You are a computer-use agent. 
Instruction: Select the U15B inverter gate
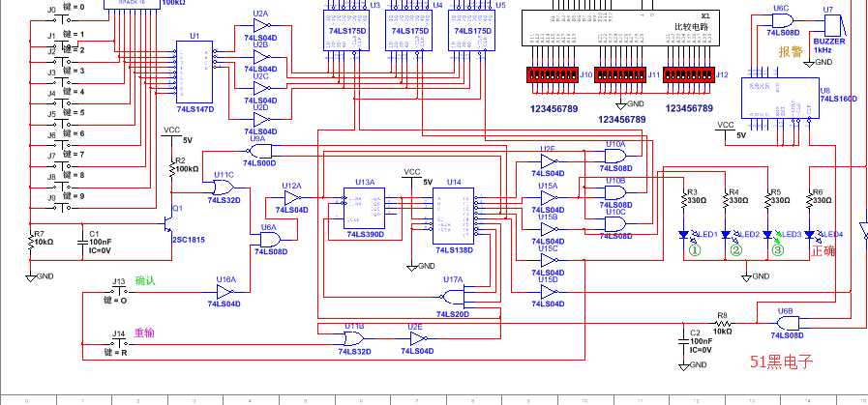point(550,229)
